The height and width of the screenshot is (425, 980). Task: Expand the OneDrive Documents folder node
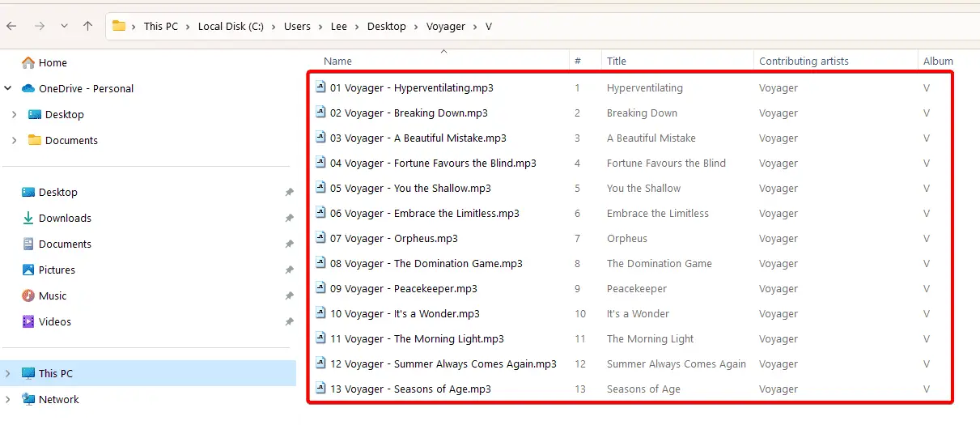(x=15, y=140)
